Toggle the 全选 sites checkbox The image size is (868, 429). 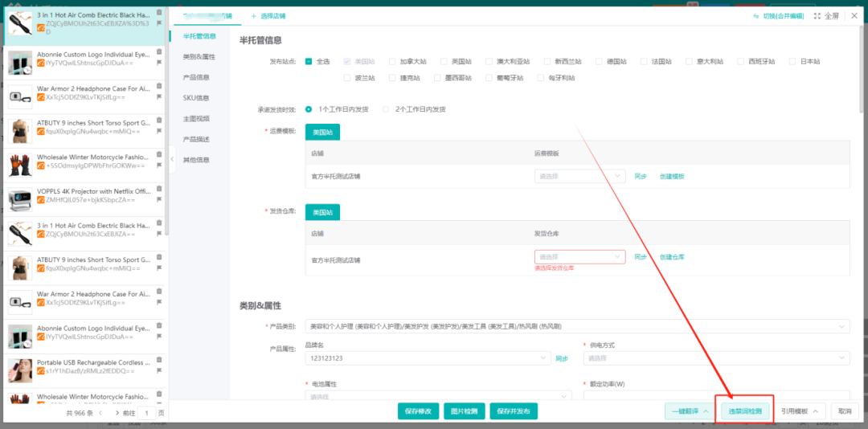point(309,61)
